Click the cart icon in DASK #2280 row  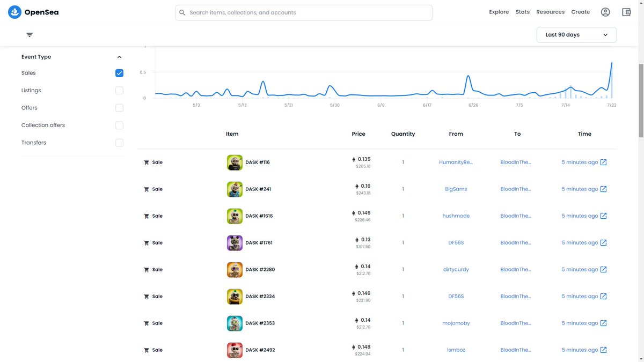(x=147, y=270)
